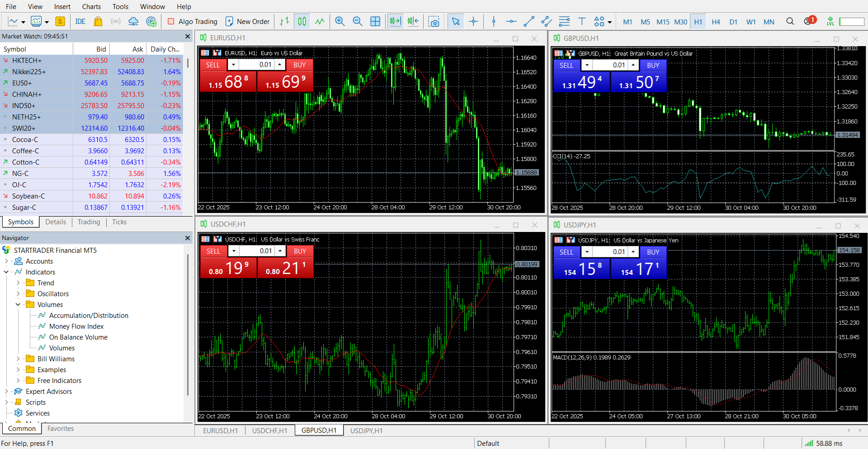Expand the Accounts node in Navigator
This screenshot has height=449, width=868.
tap(6, 261)
